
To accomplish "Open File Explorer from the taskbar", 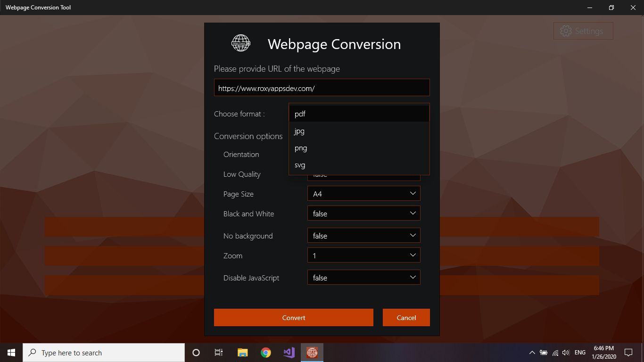I will (x=242, y=352).
